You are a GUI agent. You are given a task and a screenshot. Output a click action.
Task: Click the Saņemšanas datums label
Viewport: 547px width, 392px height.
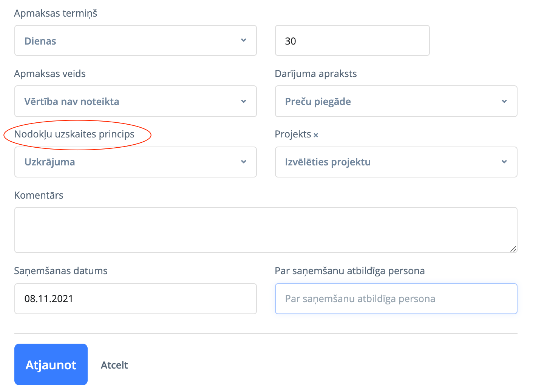(61, 271)
